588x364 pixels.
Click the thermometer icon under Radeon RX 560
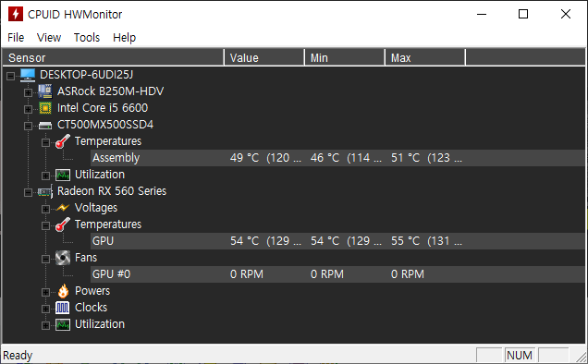click(x=63, y=224)
